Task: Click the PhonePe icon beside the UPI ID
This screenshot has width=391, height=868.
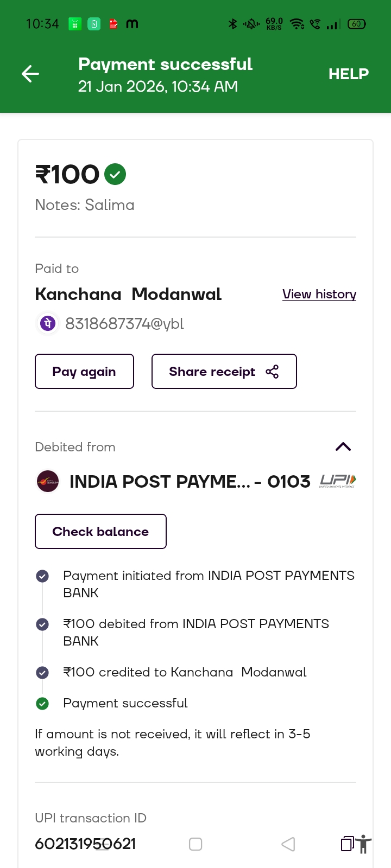Action: 48,324
